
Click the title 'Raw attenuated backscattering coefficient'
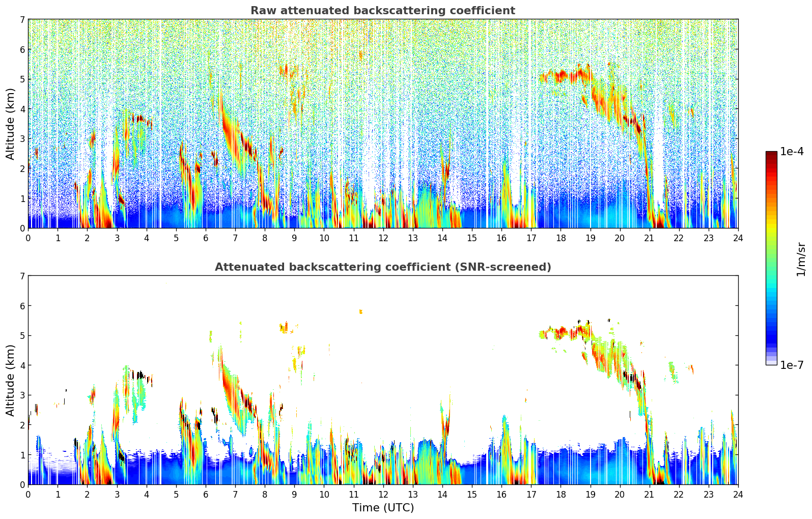(x=383, y=11)
